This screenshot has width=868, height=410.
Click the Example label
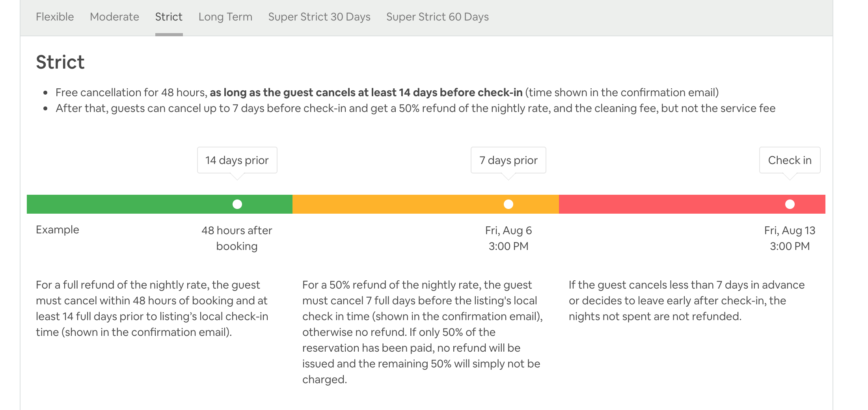58,230
